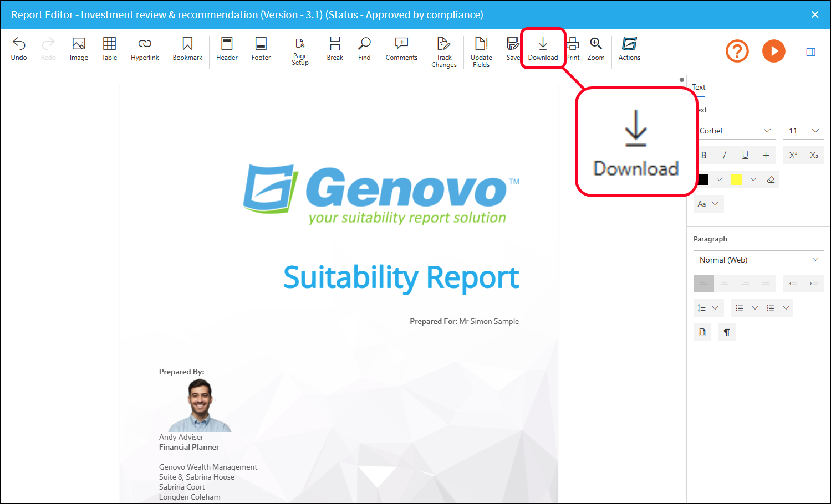Click the yellow highlight color swatch
The height and width of the screenshot is (504, 831).
click(x=737, y=179)
